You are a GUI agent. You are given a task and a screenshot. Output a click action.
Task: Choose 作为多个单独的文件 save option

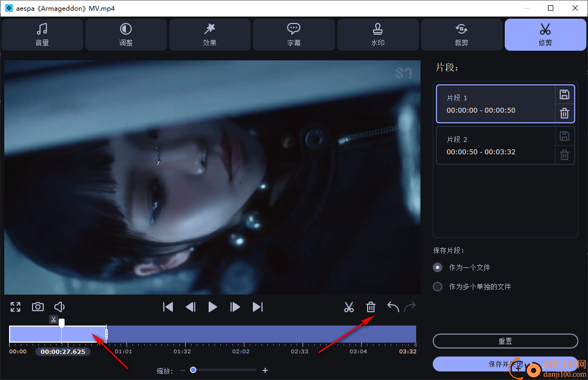[472, 287]
